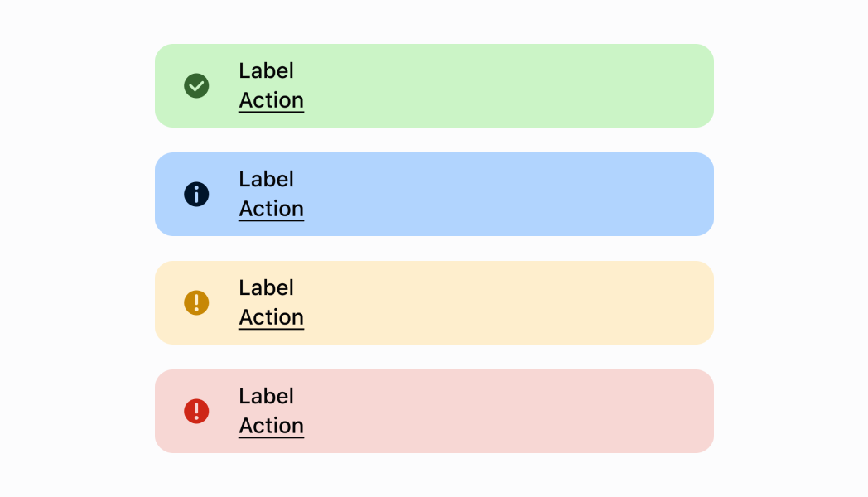
Task: Click the Label text in red banner
Action: [266, 397]
